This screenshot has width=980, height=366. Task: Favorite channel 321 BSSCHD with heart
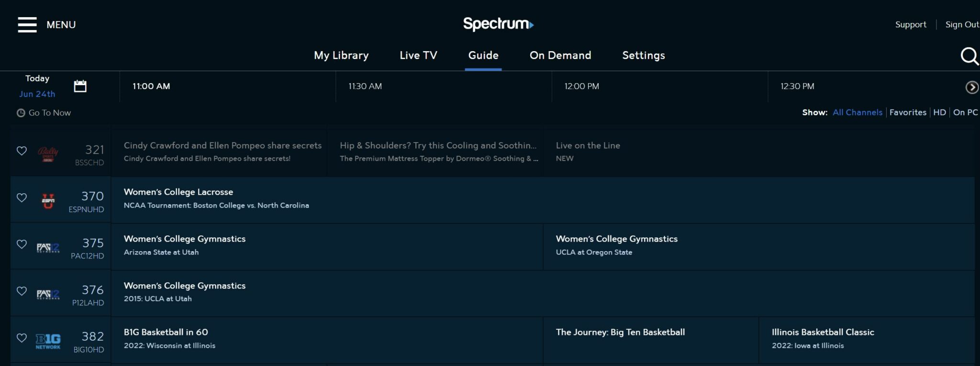22,151
